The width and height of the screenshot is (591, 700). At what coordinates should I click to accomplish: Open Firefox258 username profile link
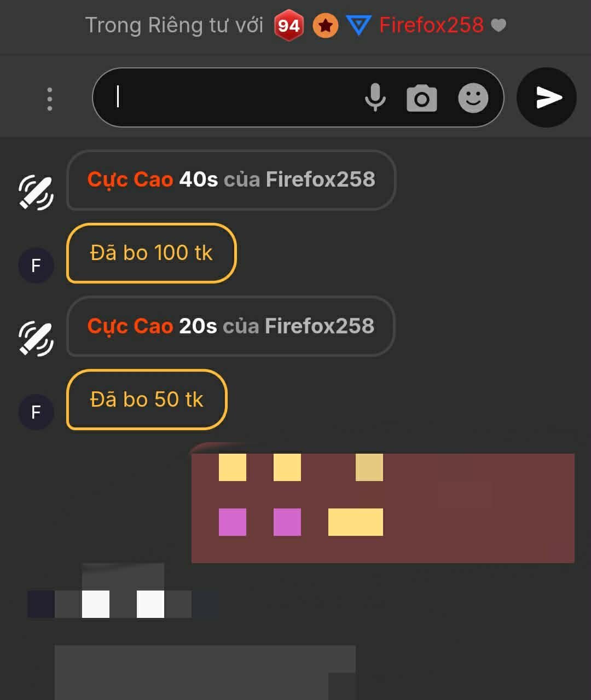pyautogui.click(x=431, y=25)
